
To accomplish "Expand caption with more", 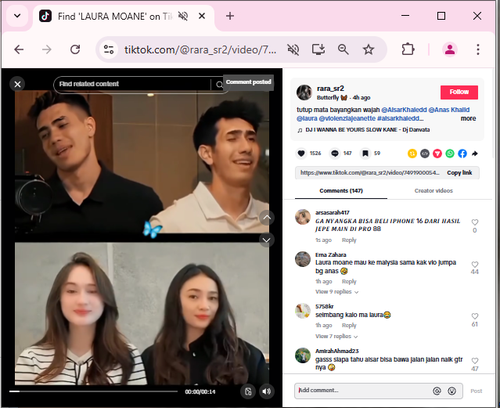I will coord(468,118).
